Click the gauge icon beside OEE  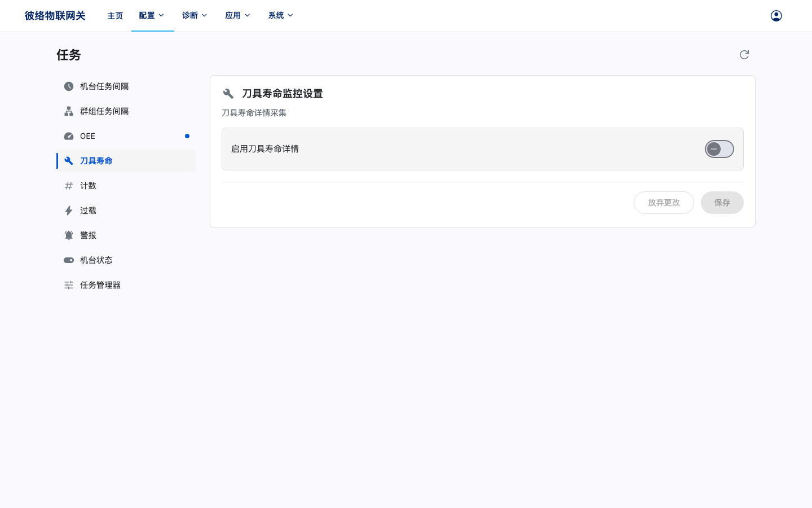pyautogui.click(x=69, y=136)
